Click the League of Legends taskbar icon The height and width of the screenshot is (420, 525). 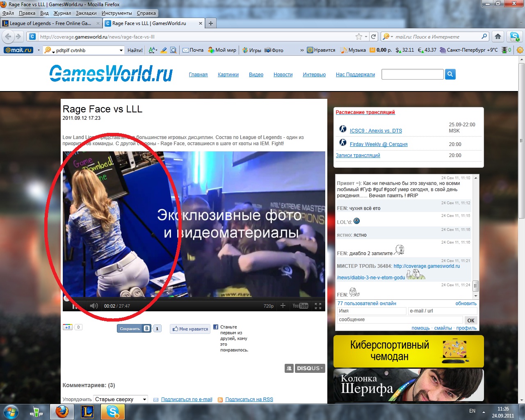point(87,411)
